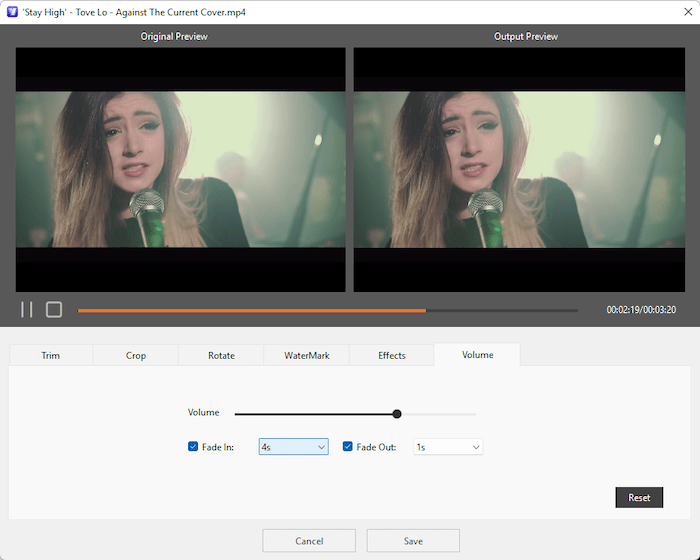Click the file name in title bar
Image resolution: width=700 pixels, height=560 pixels.
click(134, 12)
